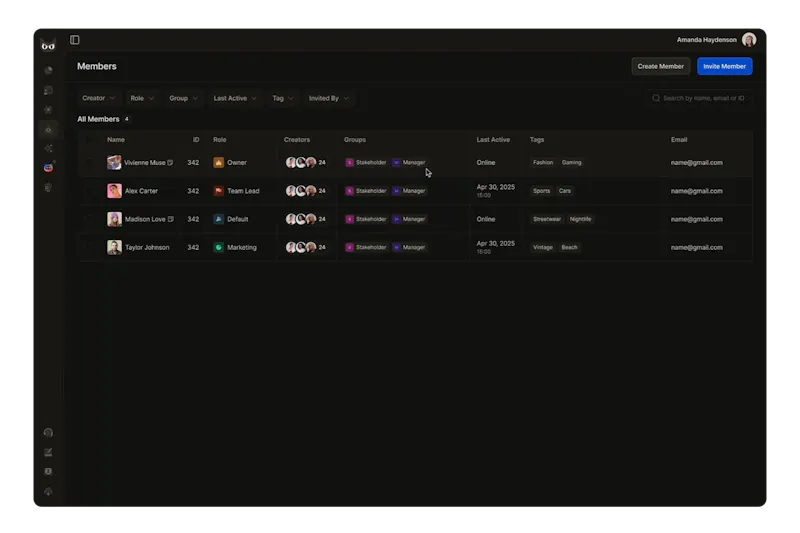Open the head profile icon in sidebar

tap(48, 188)
